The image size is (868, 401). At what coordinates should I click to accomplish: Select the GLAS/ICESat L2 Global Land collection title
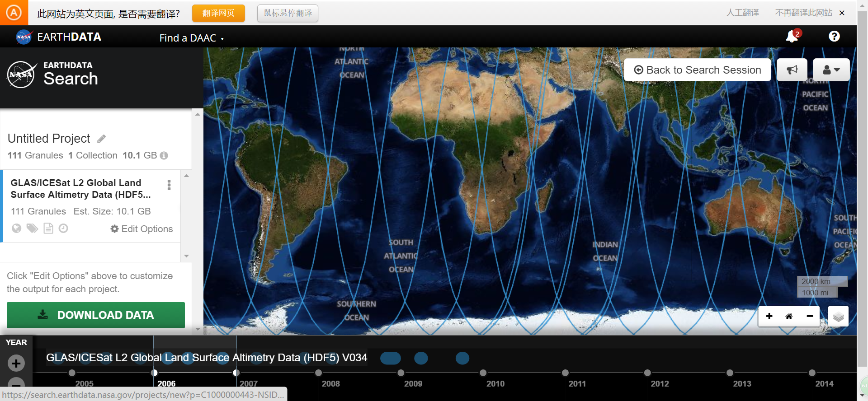pos(80,189)
